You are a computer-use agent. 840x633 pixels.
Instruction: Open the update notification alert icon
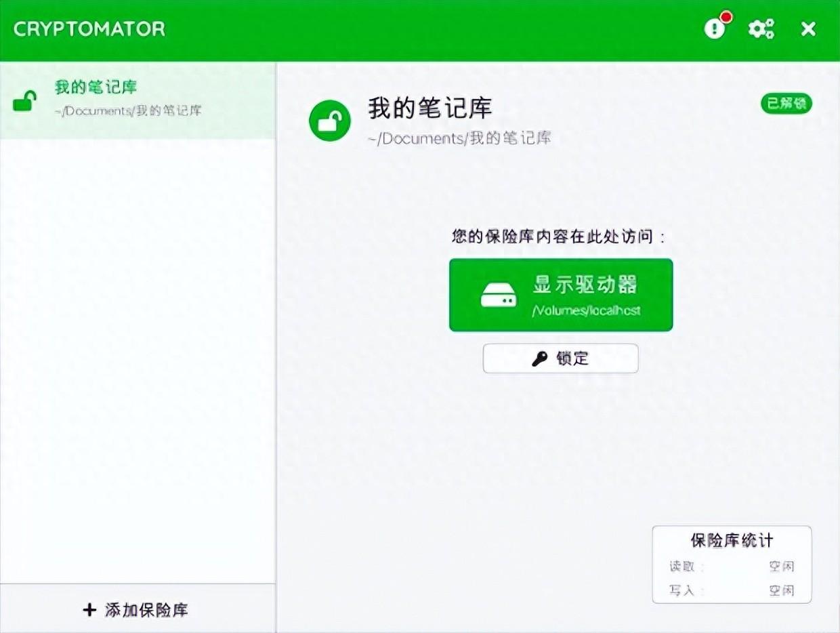point(717,27)
